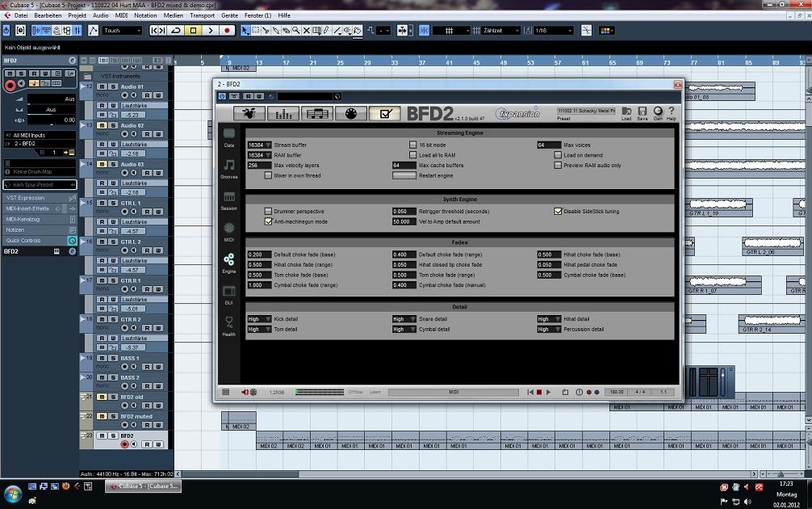Open the Percussion detail dropdown
The height and width of the screenshot is (509, 812).
pos(550,329)
